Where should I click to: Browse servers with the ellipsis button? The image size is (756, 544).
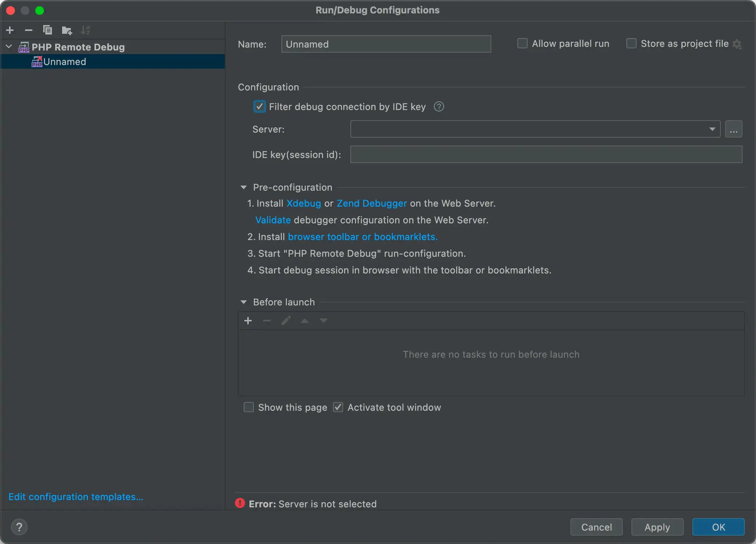pos(734,129)
